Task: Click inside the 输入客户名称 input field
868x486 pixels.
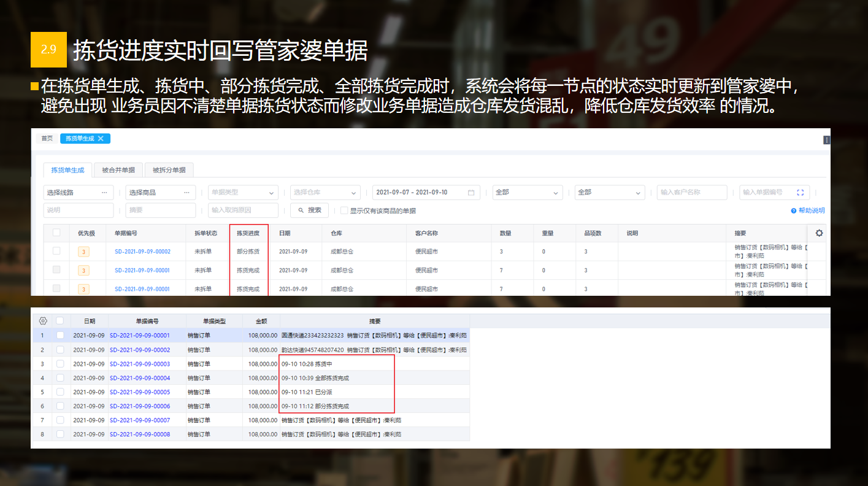Action: click(x=692, y=192)
